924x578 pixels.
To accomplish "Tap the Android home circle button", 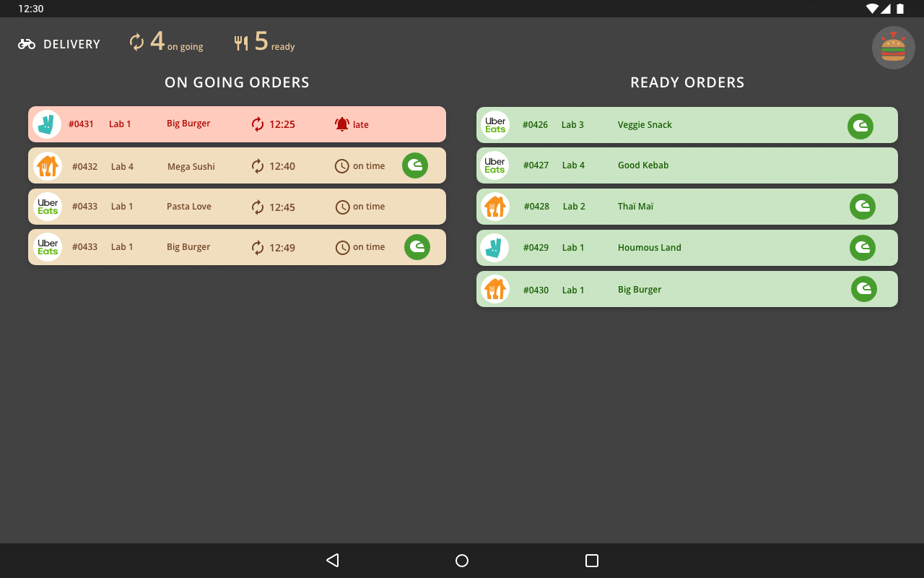I will (x=462, y=561).
